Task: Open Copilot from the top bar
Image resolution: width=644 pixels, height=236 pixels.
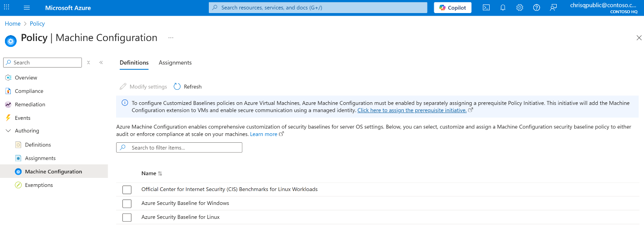Action: (x=453, y=8)
